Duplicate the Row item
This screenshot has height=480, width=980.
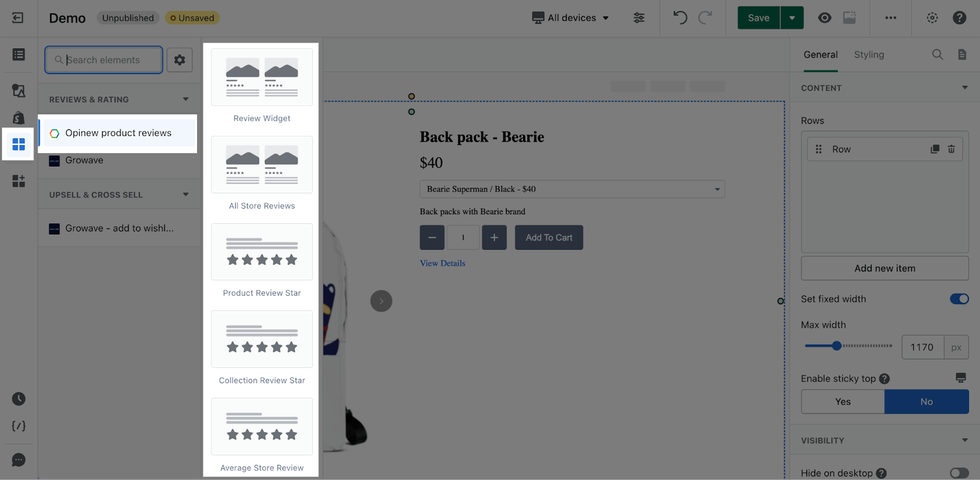pos(935,149)
